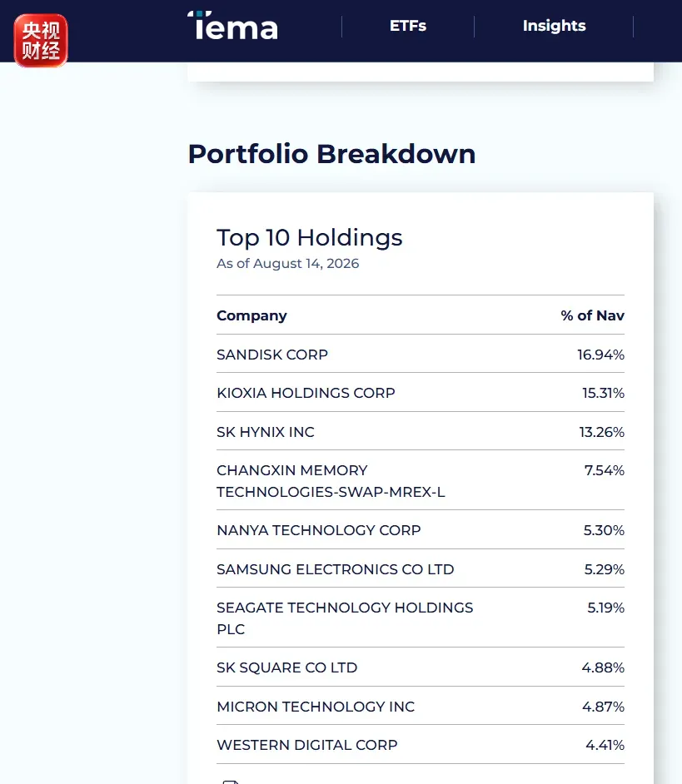Screen dimensions: 682x784
Task: Click the Top 10 Holdings title
Action: click(x=309, y=237)
